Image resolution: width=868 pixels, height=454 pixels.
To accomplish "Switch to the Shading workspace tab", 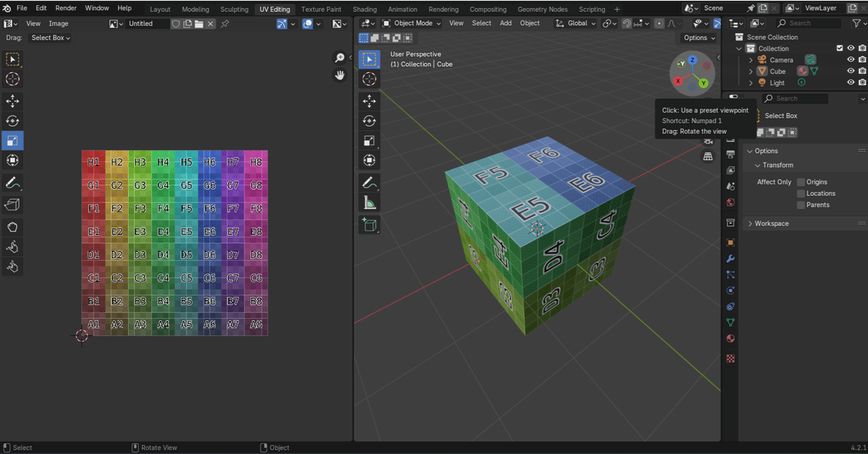I will pyautogui.click(x=365, y=9).
